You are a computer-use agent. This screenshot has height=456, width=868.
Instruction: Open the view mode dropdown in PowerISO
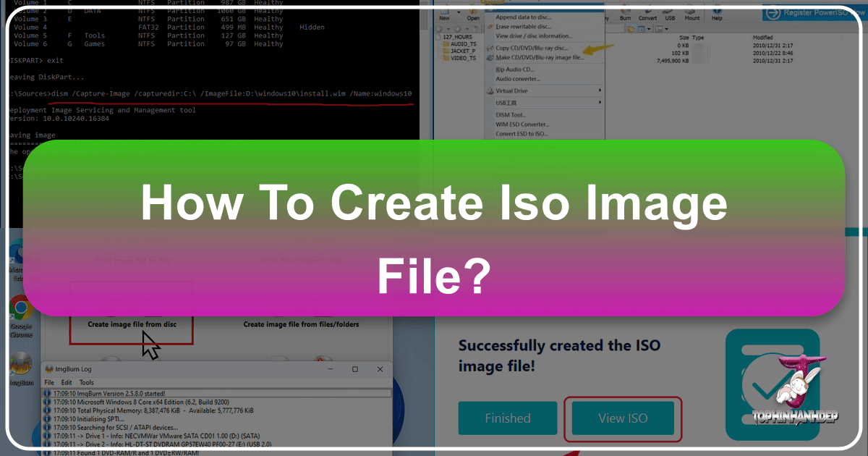(649, 29)
